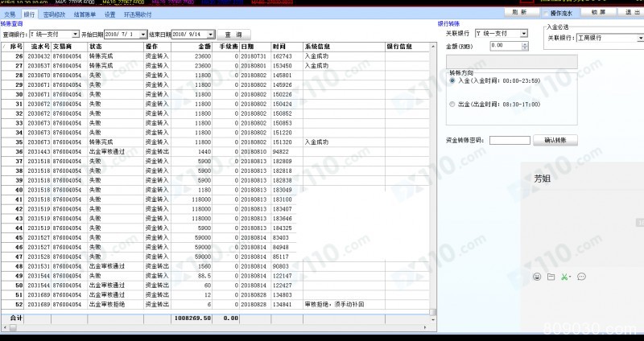This screenshot has width=644, height=341.
Task: Select 入金 transfer direction radio button
Action: 452,81
